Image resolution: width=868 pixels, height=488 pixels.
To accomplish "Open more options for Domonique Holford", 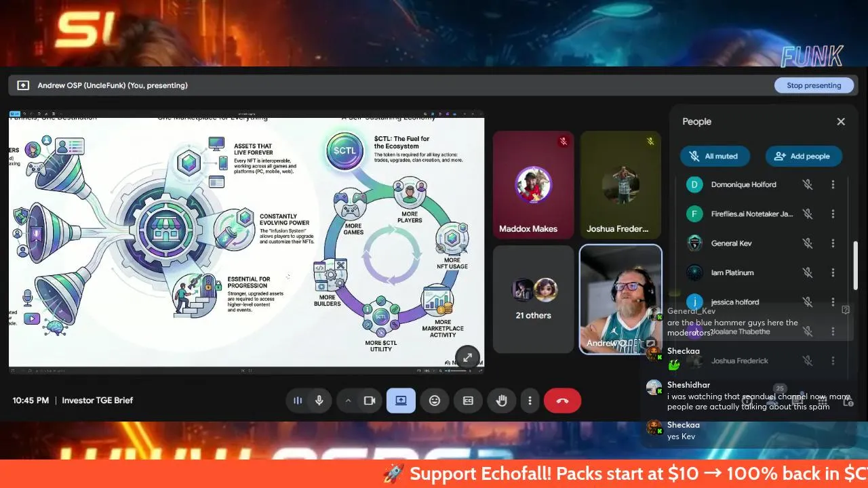I will (x=833, y=184).
